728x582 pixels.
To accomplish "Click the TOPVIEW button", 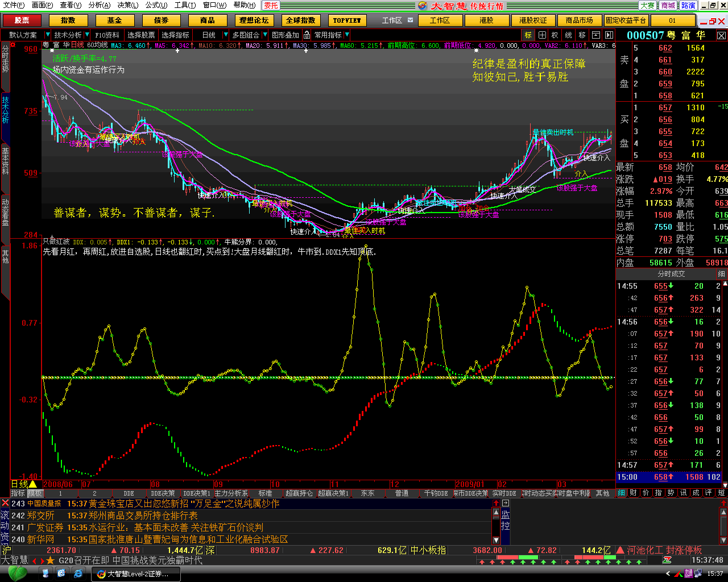I will (x=347, y=20).
